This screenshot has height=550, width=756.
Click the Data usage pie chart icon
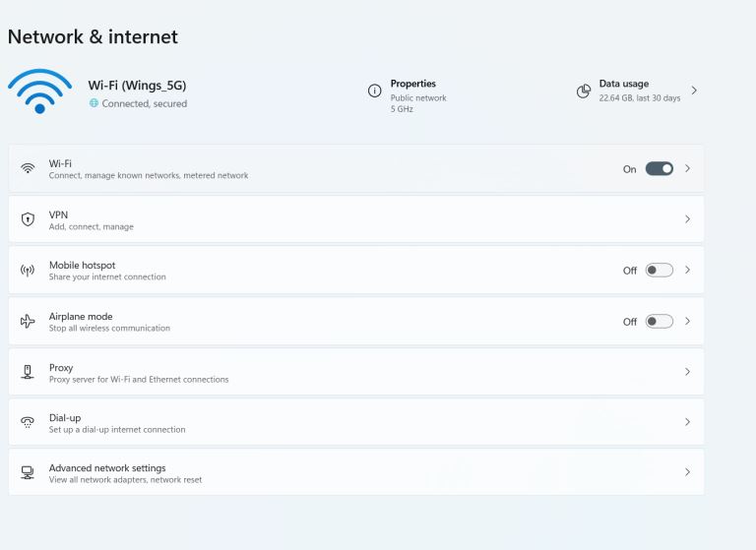click(x=584, y=91)
